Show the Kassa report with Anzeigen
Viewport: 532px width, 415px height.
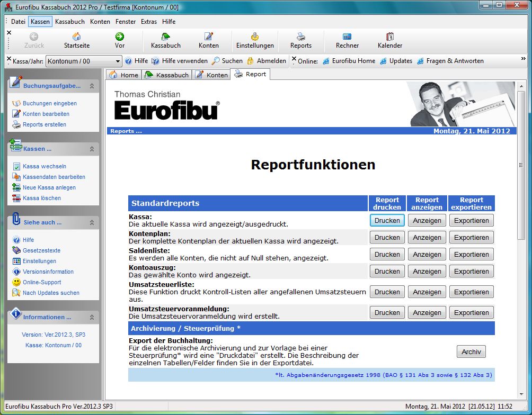[x=427, y=220]
